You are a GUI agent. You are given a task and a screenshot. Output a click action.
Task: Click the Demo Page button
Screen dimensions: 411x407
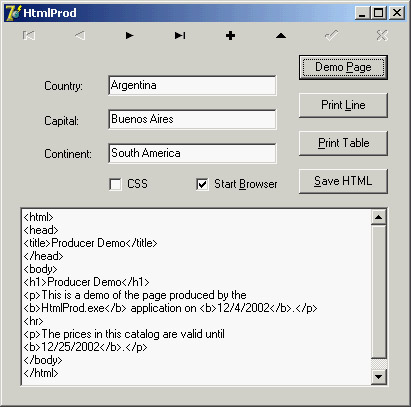click(x=343, y=67)
